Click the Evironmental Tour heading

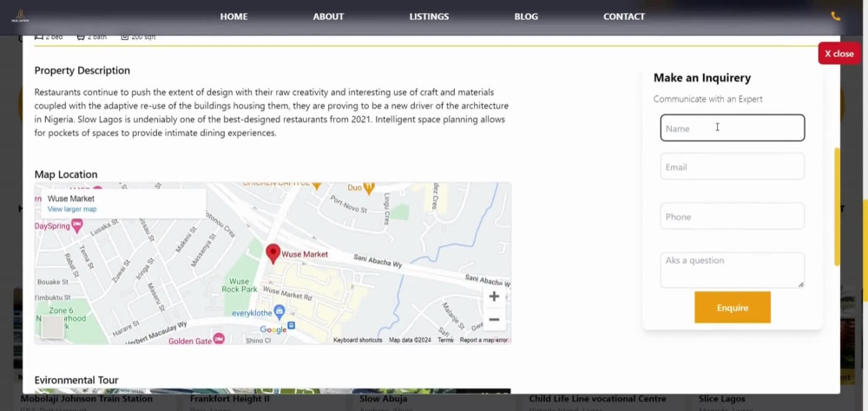pyautogui.click(x=76, y=380)
